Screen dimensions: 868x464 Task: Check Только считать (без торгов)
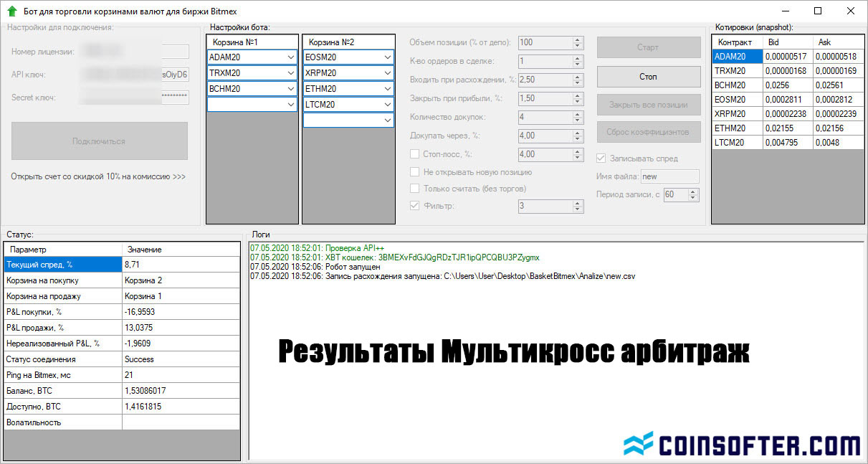click(414, 189)
